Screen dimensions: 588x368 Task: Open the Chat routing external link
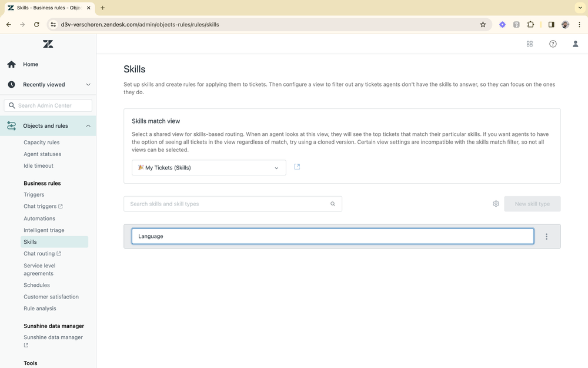tap(40, 253)
